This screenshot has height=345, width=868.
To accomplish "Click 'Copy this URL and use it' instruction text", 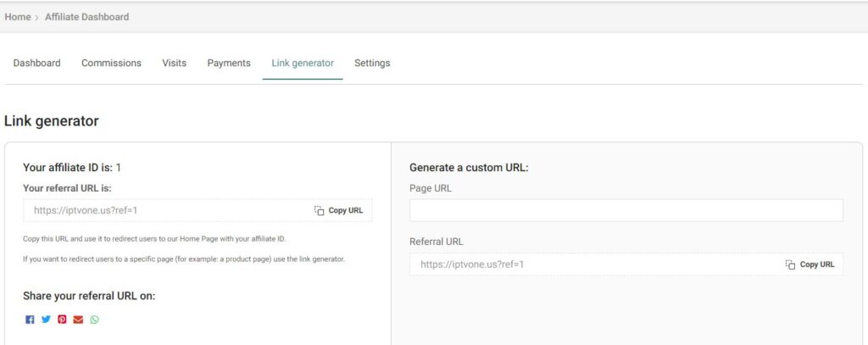I will (154, 239).
